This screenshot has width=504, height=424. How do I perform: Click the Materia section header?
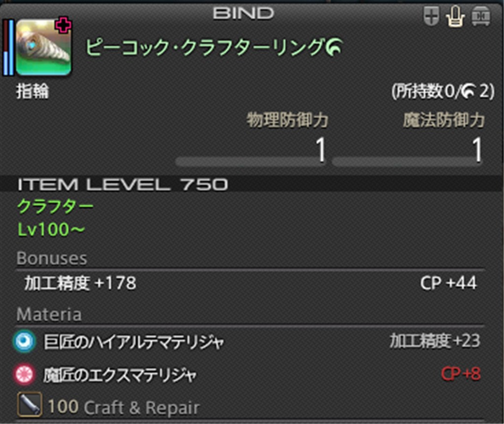pos(49,314)
